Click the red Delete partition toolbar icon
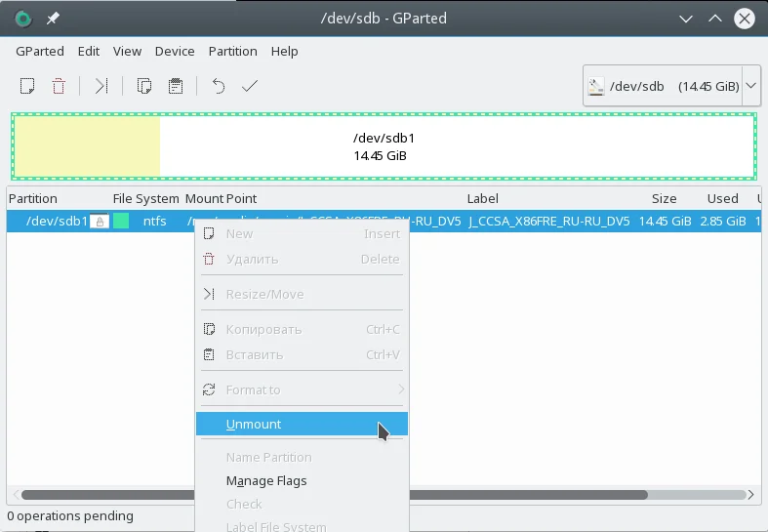 pyautogui.click(x=59, y=86)
